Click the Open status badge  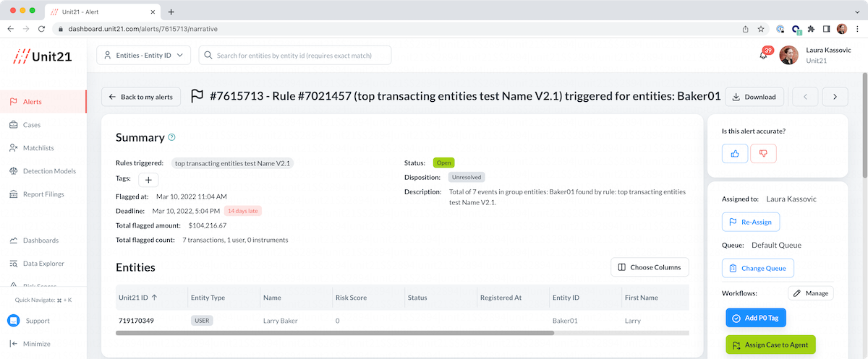pos(443,163)
